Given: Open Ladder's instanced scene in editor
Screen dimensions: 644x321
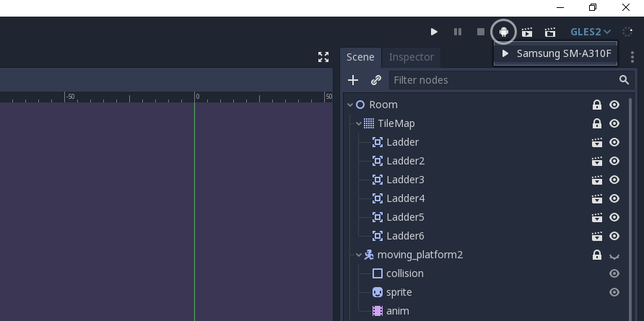Looking at the screenshot, I should [597, 142].
